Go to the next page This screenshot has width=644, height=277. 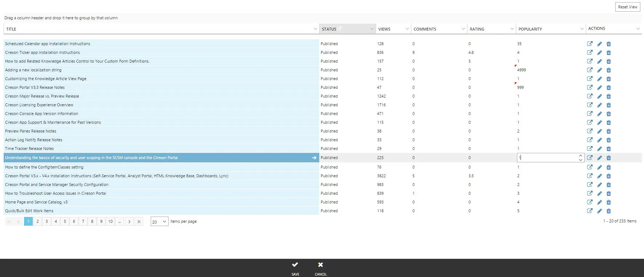[x=129, y=221]
